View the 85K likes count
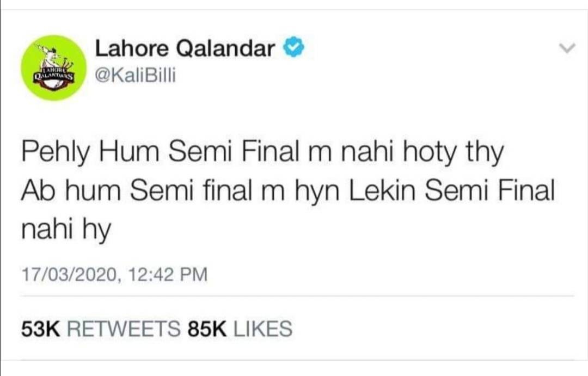 (206, 329)
